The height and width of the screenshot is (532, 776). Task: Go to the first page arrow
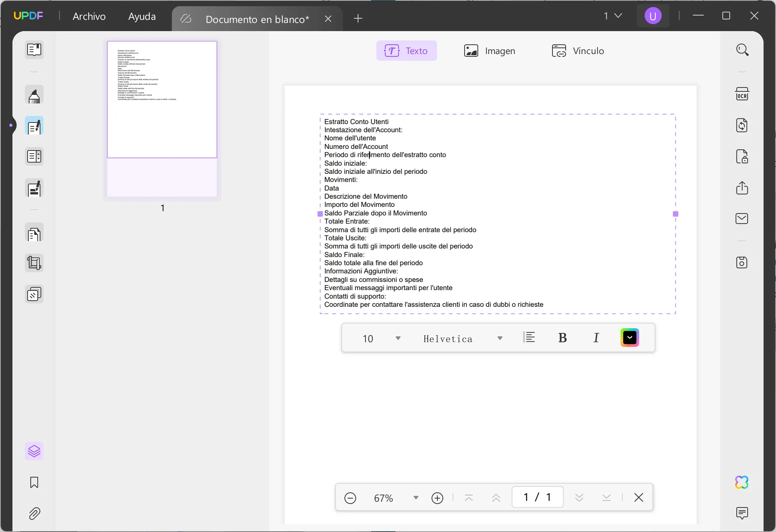(x=469, y=498)
